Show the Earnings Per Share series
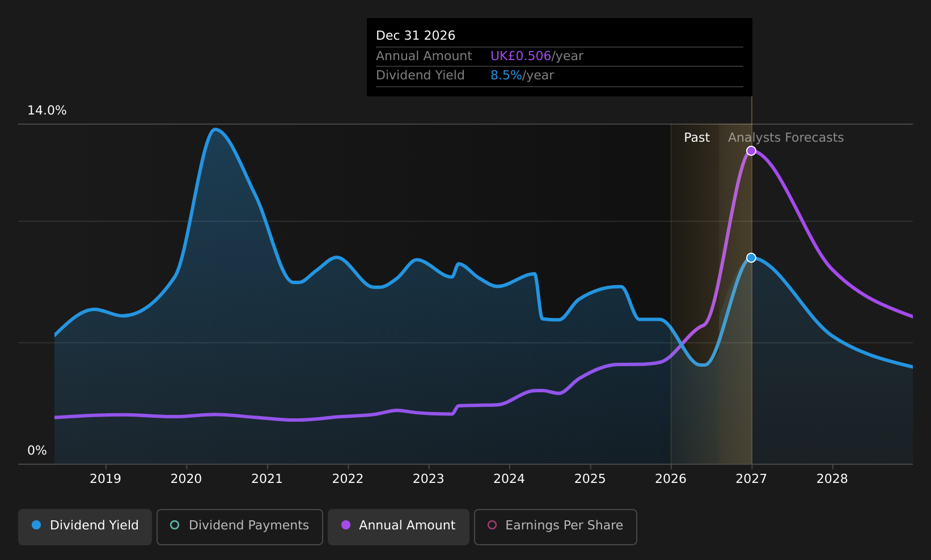 tap(556, 527)
